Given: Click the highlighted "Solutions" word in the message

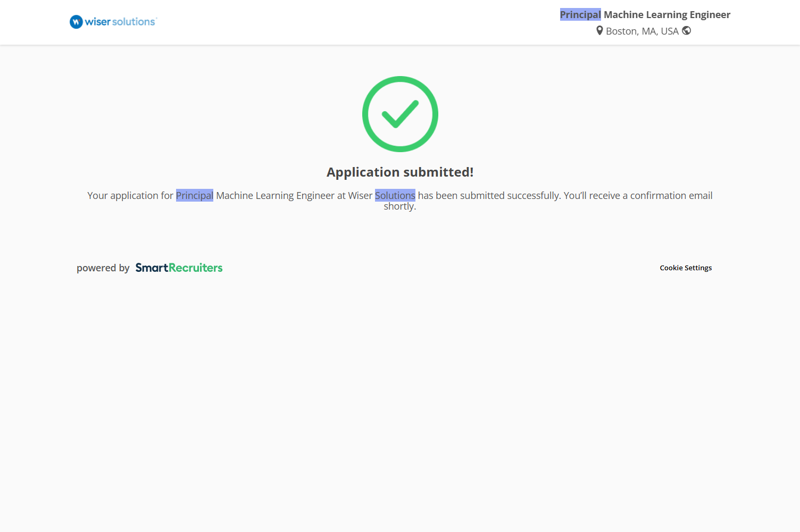Looking at the screenshot, I should pyautogui.click(x=395, y=196).
